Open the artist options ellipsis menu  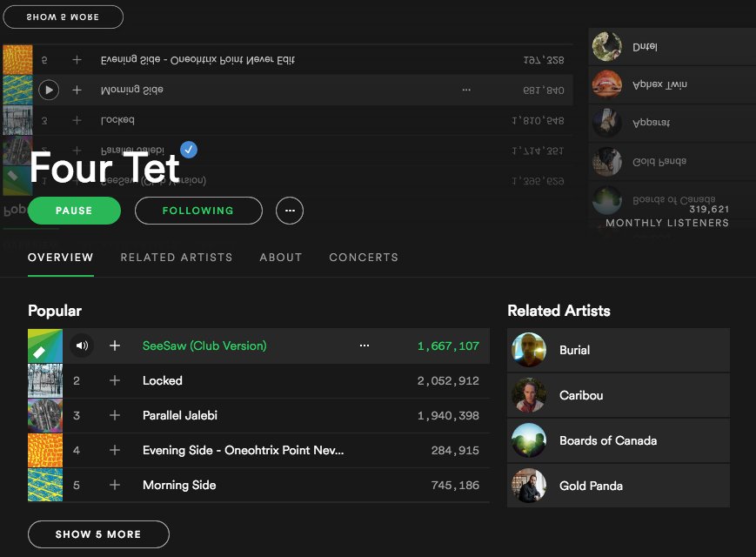290,210
